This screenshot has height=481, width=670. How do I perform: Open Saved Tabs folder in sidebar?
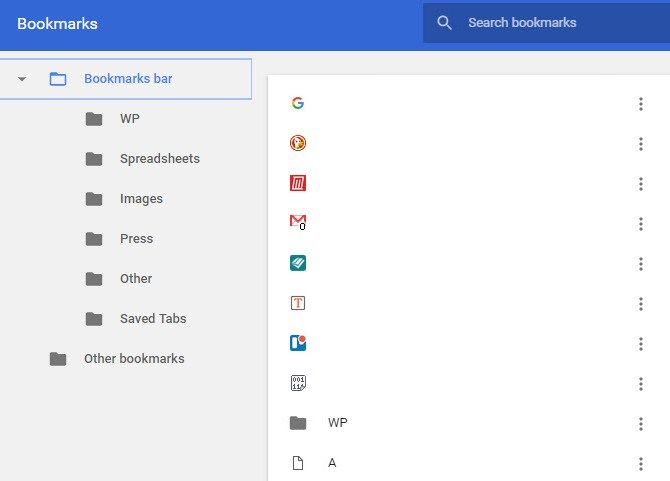152,319
